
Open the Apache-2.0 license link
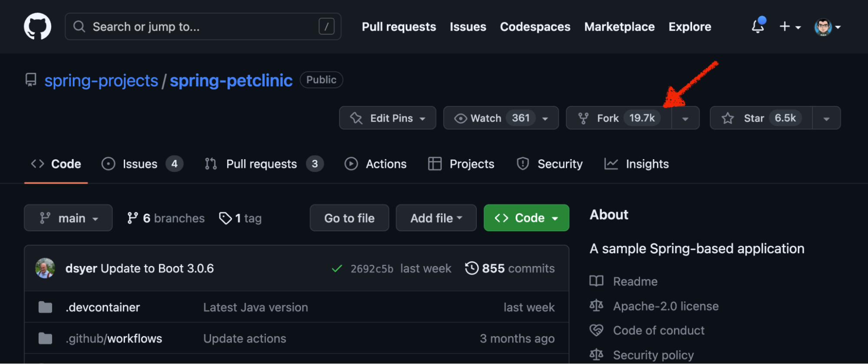pos(666,306)
